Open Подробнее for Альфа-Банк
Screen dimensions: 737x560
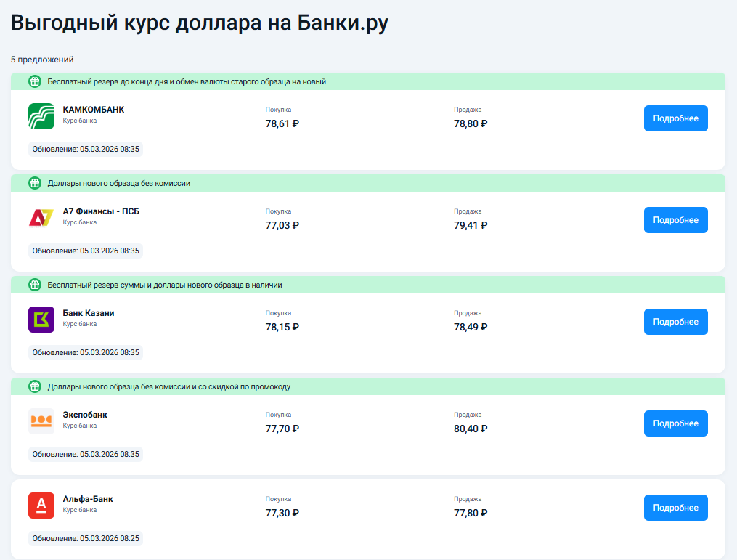675,507
